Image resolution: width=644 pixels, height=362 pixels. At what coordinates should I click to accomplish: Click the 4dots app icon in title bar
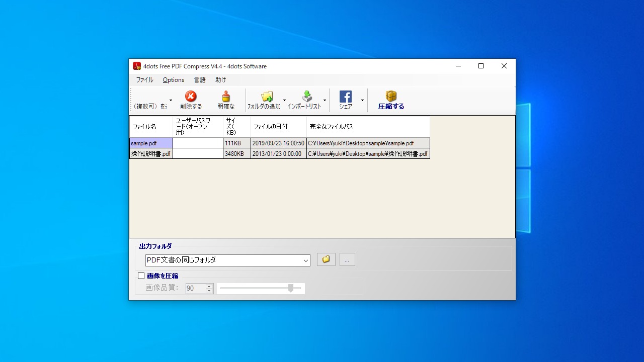click(137, 66)
